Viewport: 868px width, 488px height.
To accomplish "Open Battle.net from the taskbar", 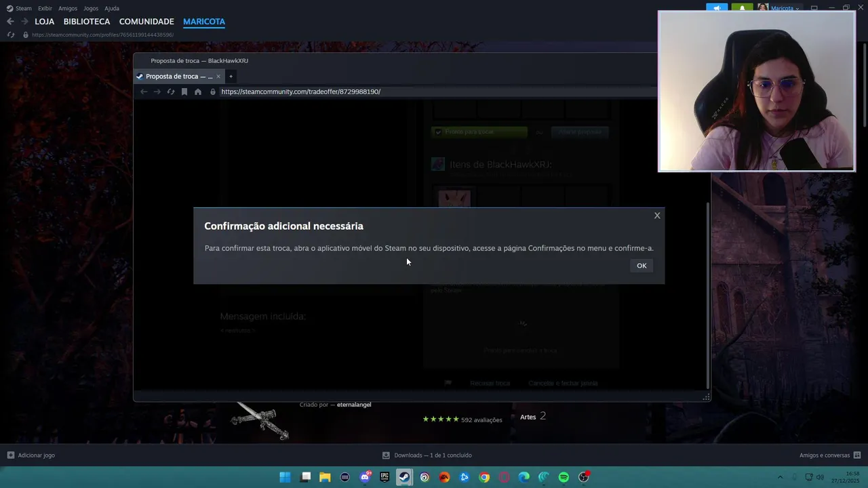I will [465, 477].
